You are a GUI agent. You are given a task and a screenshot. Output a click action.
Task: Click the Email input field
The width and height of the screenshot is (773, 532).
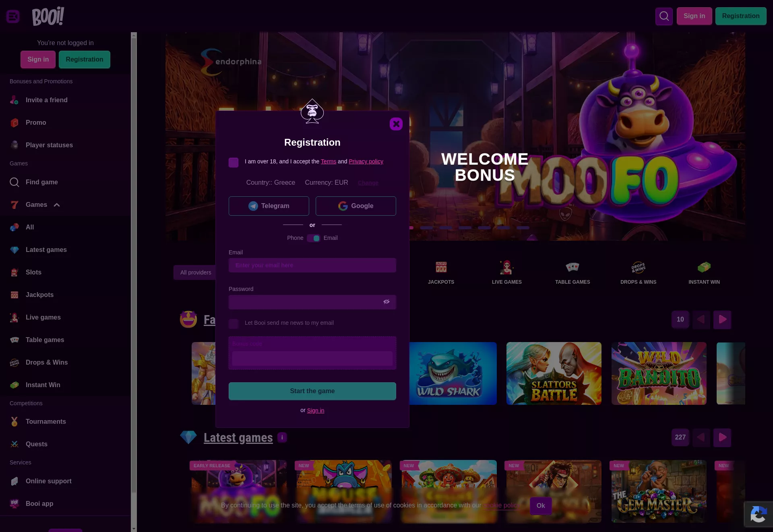(x=312, y=265)
